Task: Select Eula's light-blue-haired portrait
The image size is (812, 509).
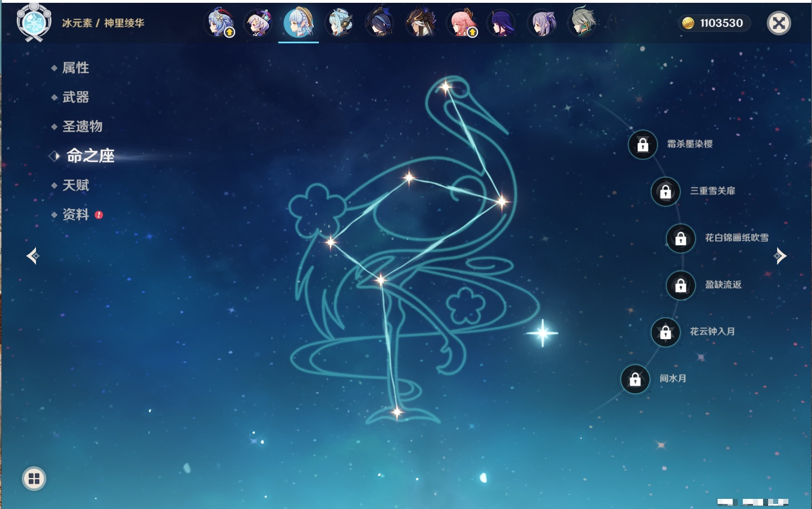Action: (340, 23)
